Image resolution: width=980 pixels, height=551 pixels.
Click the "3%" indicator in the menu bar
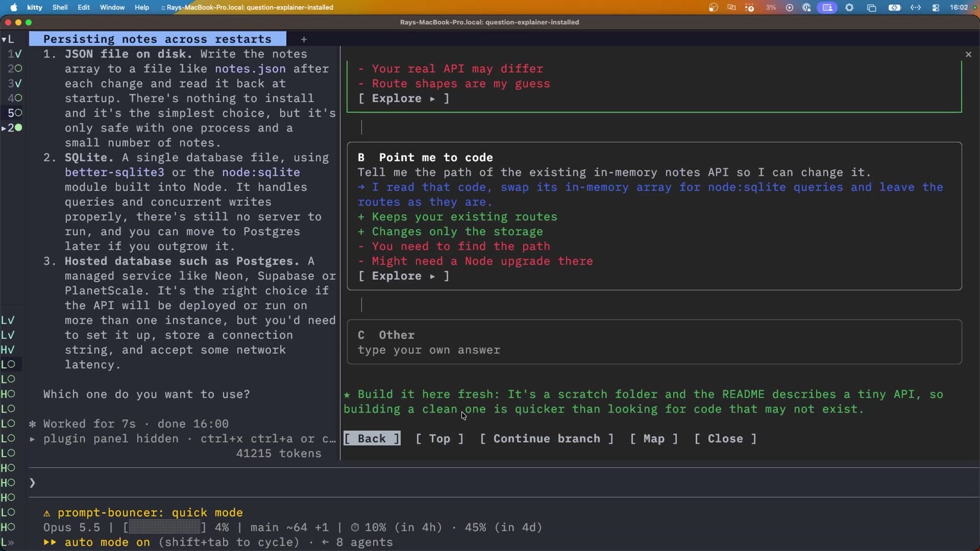[771, 7]
